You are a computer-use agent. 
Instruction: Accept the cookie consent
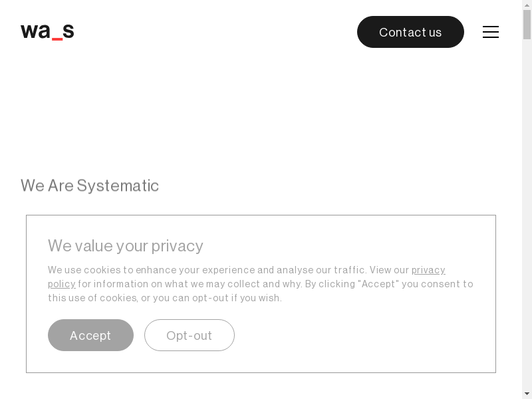click(90, 335)
